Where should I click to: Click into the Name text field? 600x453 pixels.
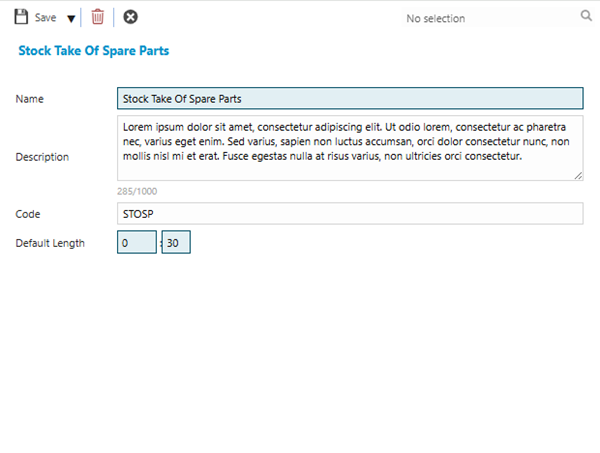pos(350,99)
